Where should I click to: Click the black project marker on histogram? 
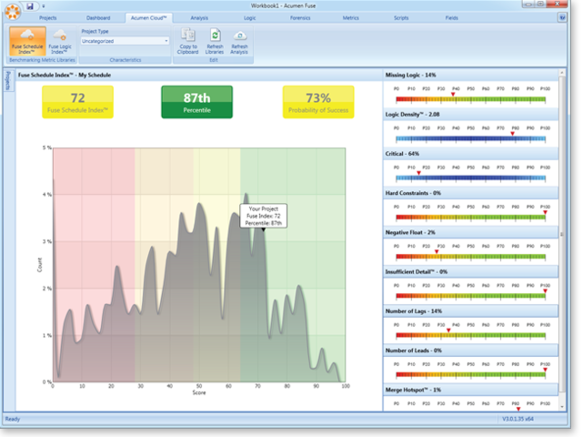click(264, 230)
